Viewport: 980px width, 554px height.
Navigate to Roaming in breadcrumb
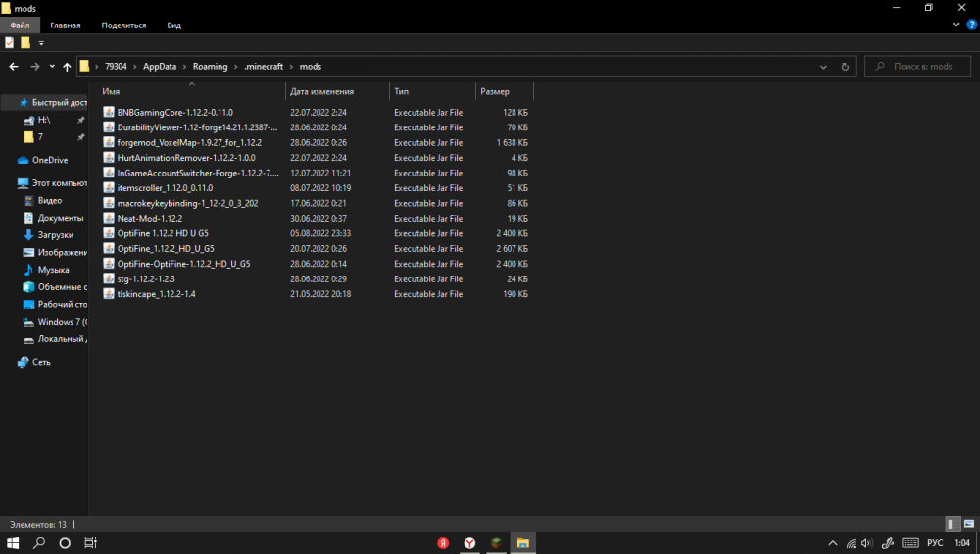[x=210, y=67]
